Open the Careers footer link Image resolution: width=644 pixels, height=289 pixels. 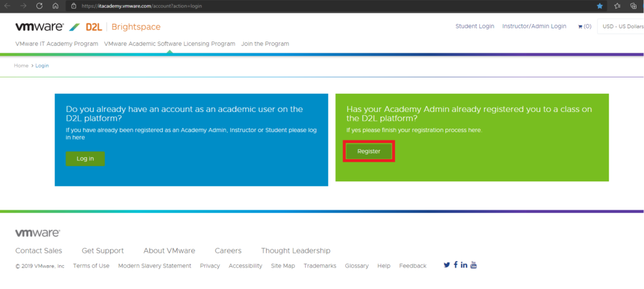228,251
